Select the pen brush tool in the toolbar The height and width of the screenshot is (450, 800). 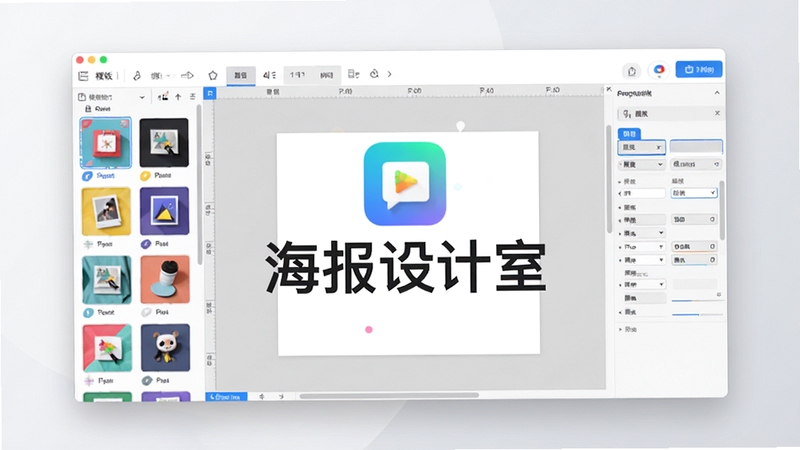click(137, 76)
